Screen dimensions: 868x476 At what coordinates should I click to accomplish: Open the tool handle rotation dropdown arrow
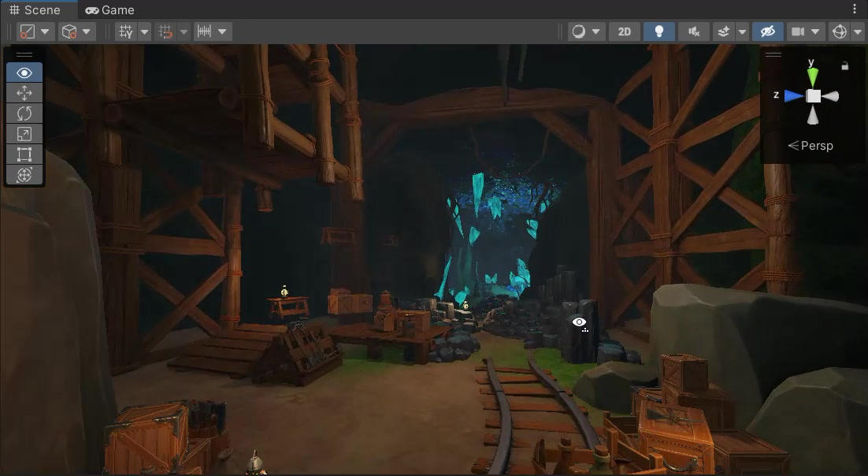coord(87,32)
